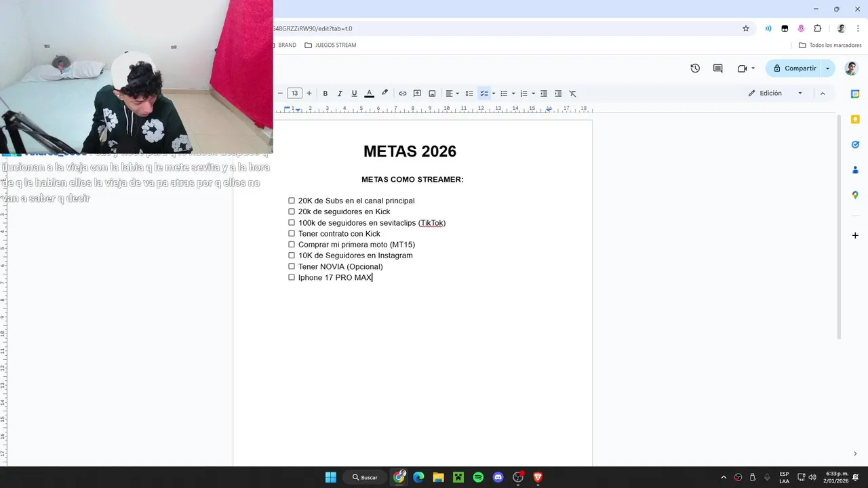Open the Chrome extensions puzzle icon
Screen dimensions: 868x488
[x=817, y=28]
